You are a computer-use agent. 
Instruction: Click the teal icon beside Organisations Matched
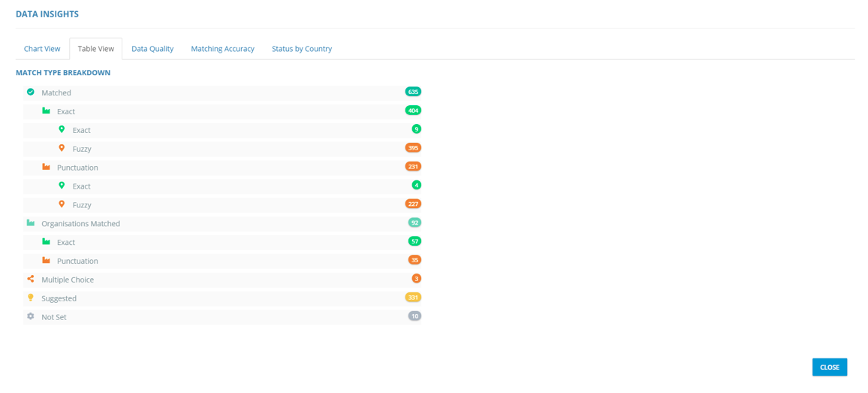(x=31, y=223)
